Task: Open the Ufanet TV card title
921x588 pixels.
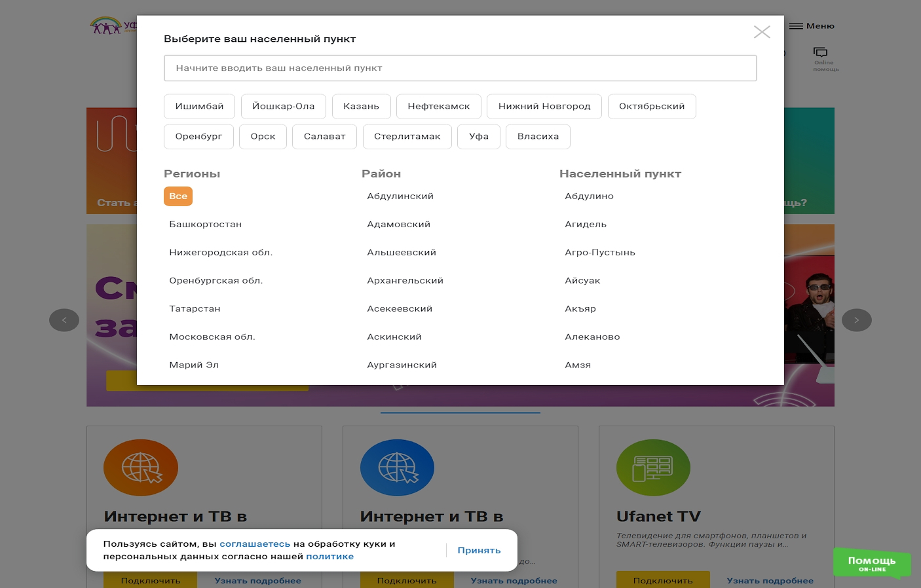Action: click(658, 517)
